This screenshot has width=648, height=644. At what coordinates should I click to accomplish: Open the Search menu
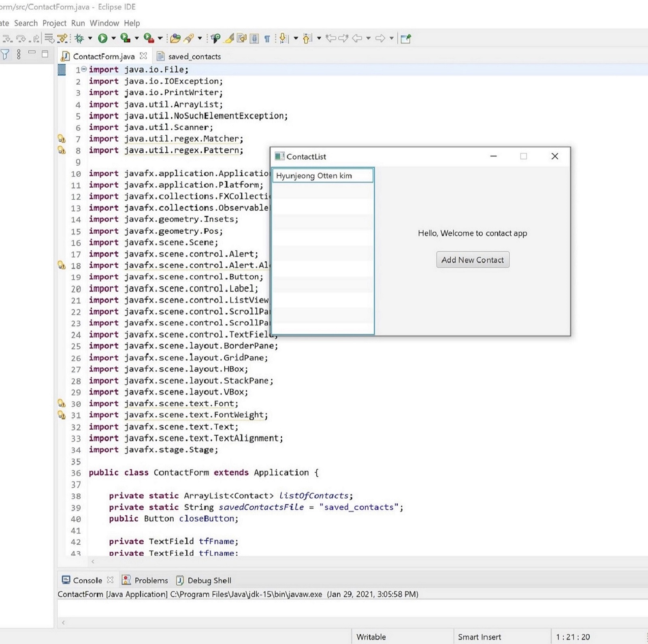point(26,23)
